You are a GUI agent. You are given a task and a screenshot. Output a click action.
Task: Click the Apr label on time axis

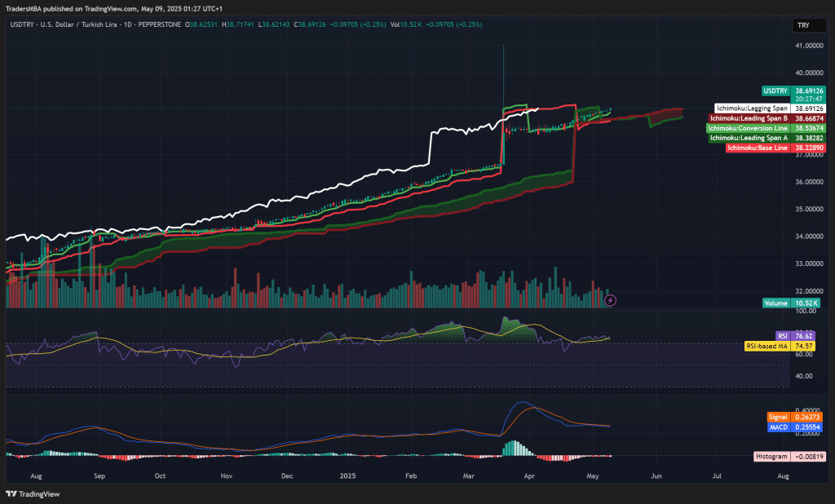(530, 475)
